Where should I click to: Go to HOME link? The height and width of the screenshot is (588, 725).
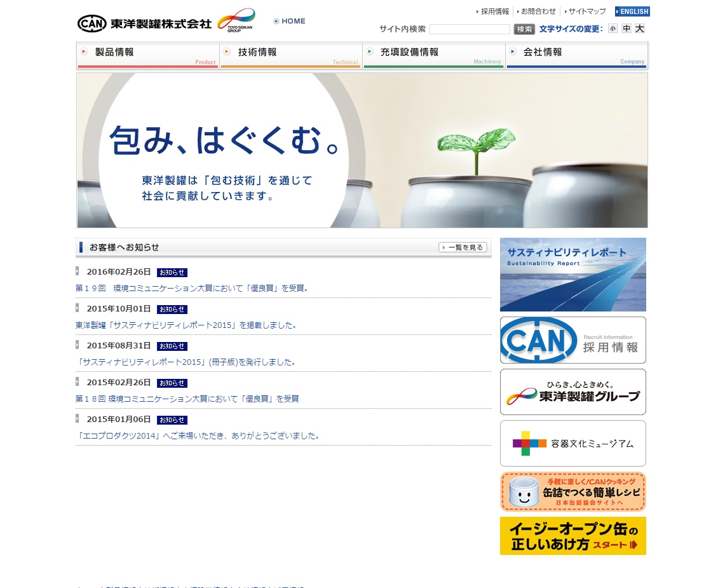pyautogui.click(x=290, y=21)
